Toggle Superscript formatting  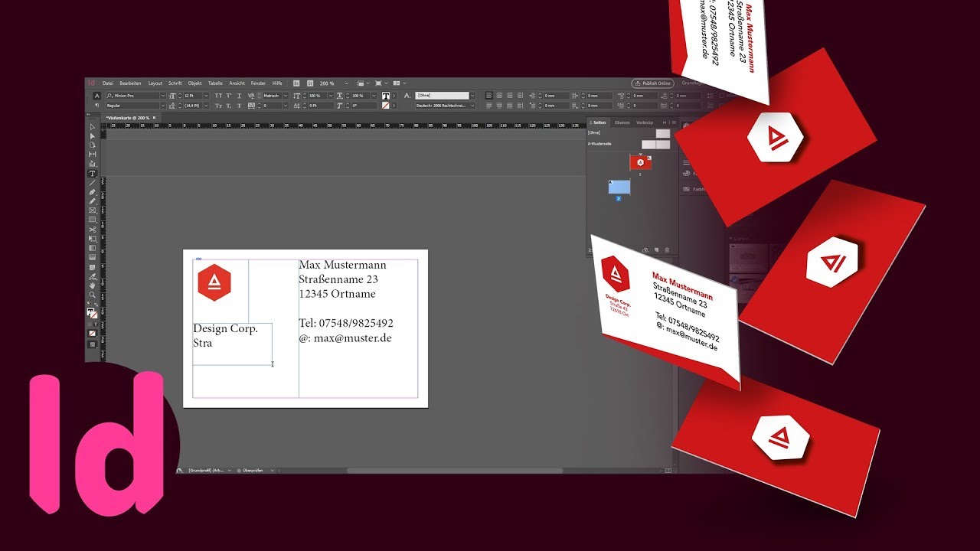pyautogui.click(x=229, y=96)
